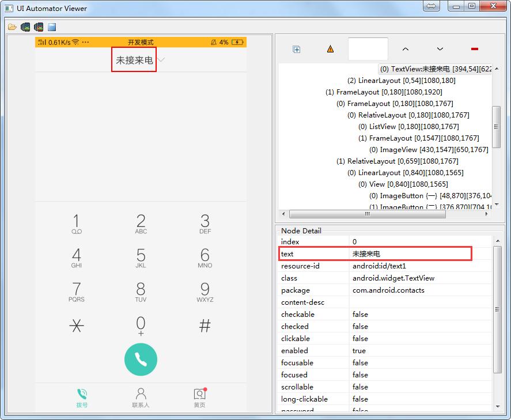The height and width of the screenshot is (420, 511).
Task: Click the muted bell icon in status bar
Action: (214, 42)
